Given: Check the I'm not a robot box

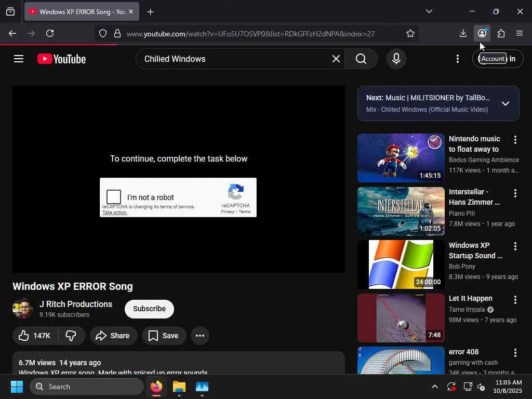Looking at the screenshot, I should (114, 197).
